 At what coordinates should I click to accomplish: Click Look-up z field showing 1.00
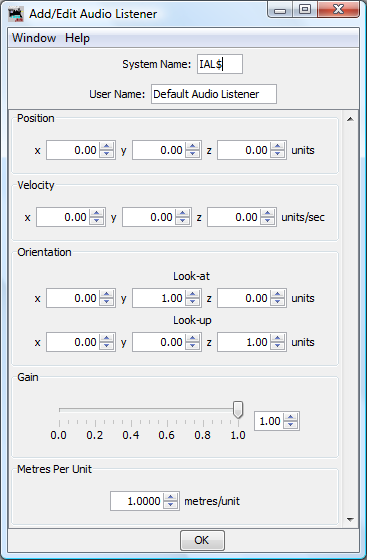(244, 342)
